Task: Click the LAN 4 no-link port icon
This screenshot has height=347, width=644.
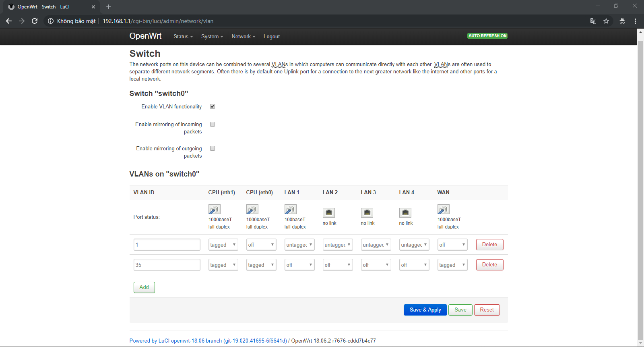Action: (x=405, y=212)
